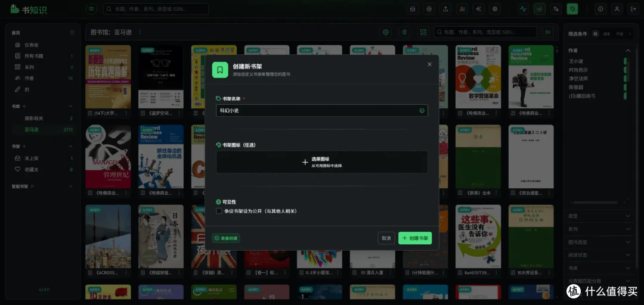Click the three-dot menu beside 图书馆: 亚马逊

140,32
